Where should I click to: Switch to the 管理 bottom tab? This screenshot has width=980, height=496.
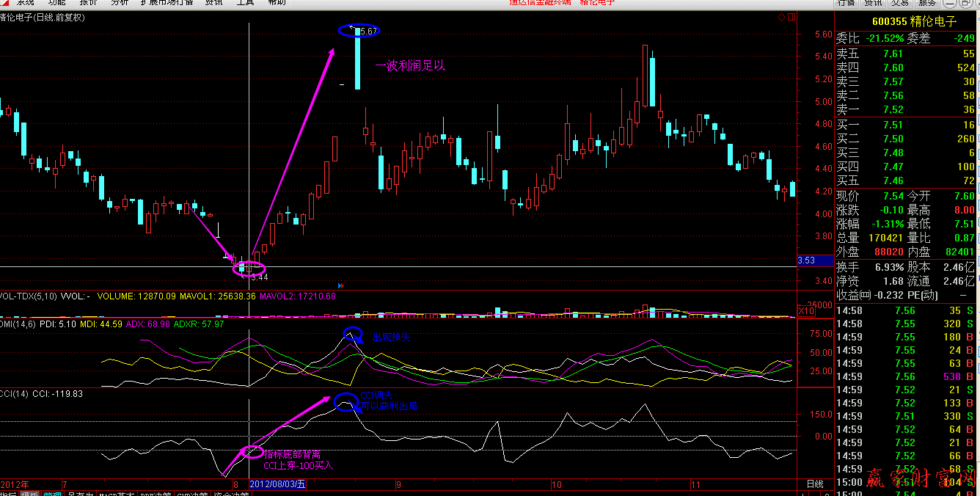(x=52, y=495)
